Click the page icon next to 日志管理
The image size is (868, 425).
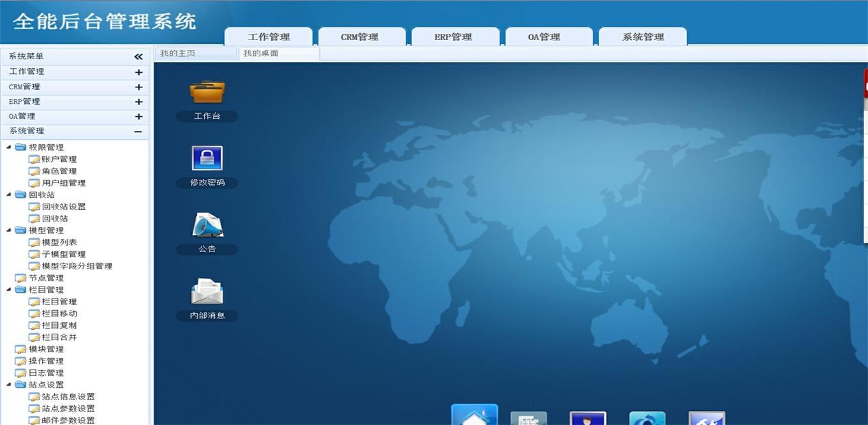click(20, 373)
